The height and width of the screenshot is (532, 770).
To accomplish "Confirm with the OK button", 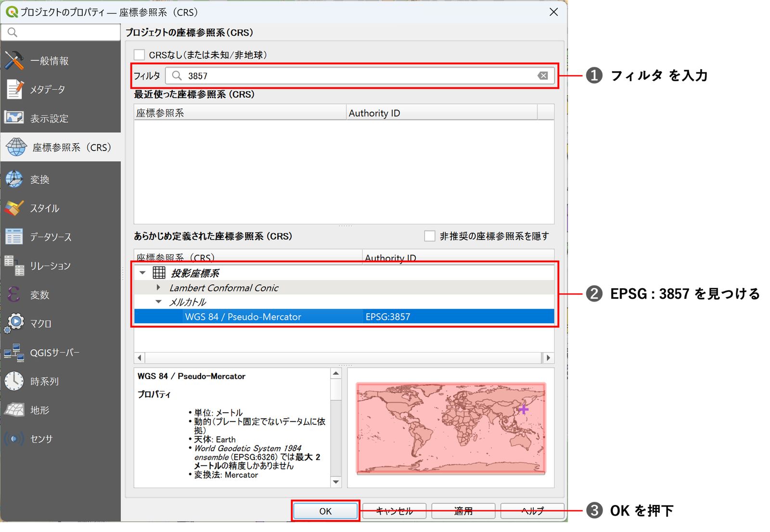I will (325, 511).
